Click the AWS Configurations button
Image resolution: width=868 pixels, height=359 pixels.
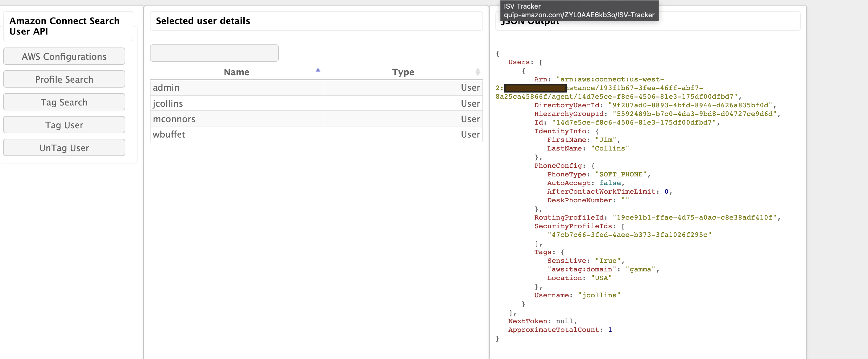(64, 56)
